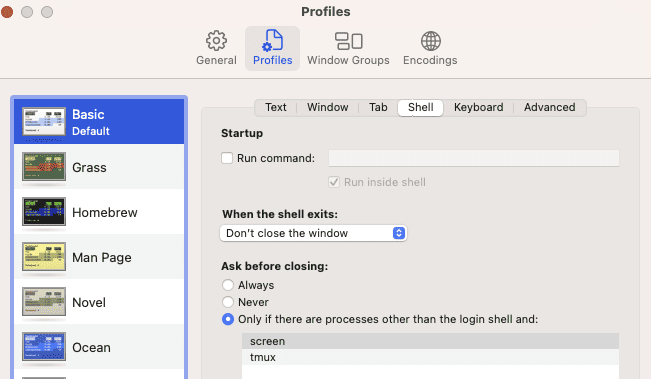The width and height of the screenshot is (651, 379).
Task: Switch to the Window tab
Action: tap(328, 108)
